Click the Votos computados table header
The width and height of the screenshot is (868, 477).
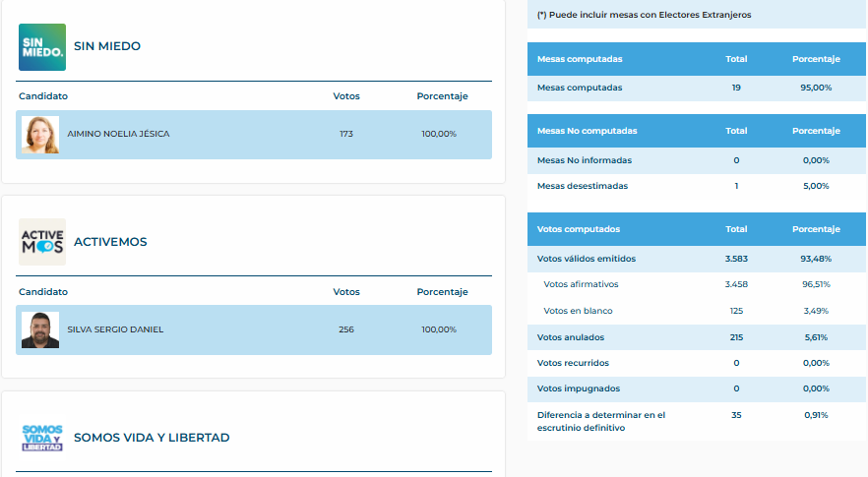coord(697,229)
